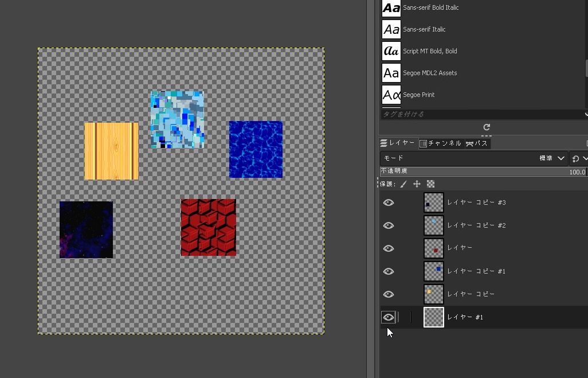Select the Sans-serif Italic font entry
Viewport: 588px width, 378px height.
pyautogui.click(x=424, y=29)
